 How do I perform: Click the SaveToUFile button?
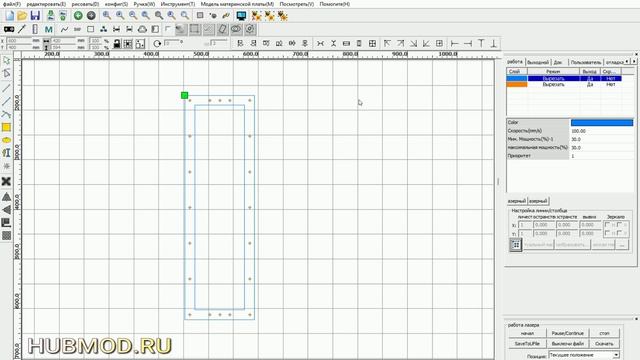(x=527, y=344)
